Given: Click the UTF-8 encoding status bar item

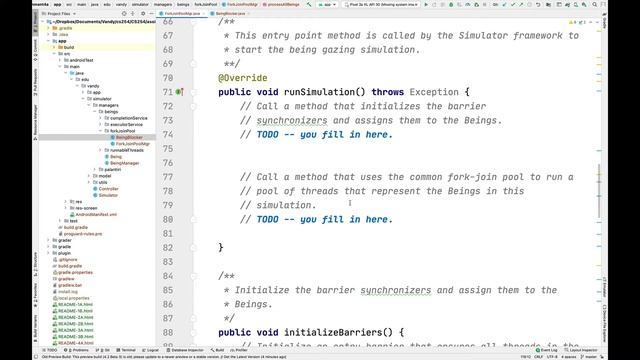Looking at the screenshot, I should [552, 357].
